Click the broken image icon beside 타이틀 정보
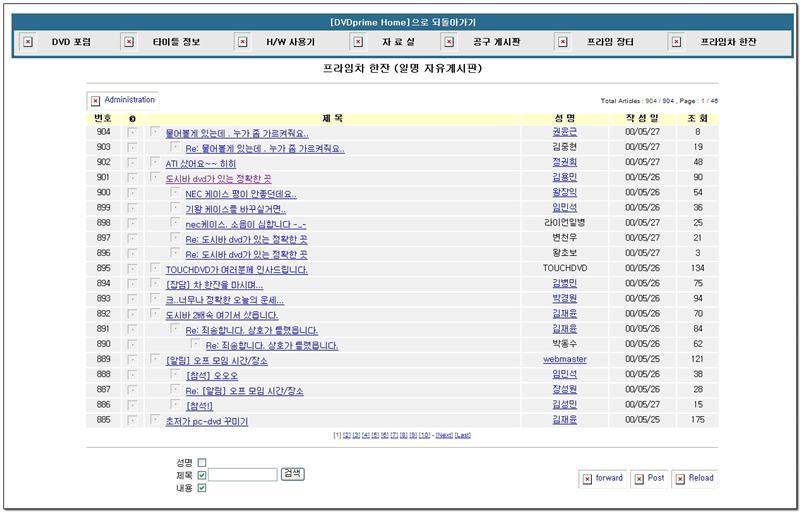Viewport: 800px width, 512px height. tap(129, 42)
